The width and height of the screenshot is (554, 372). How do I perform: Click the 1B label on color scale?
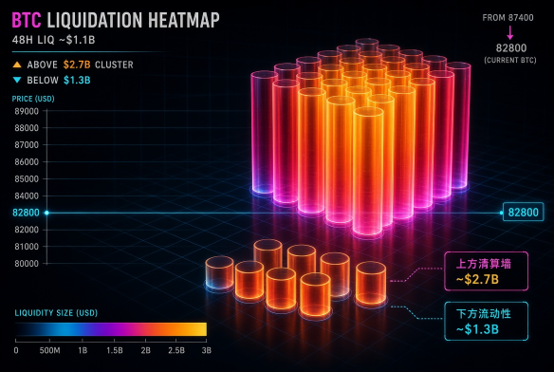point(82,350)
